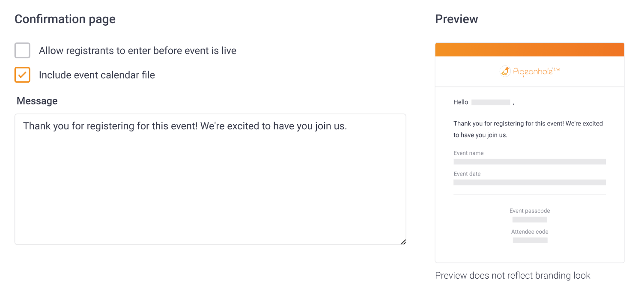The height and width of the screenshot is (292, 644).
Task: Click the Pigeonhole Live bird logo icon
Action: tap(505, 71)
